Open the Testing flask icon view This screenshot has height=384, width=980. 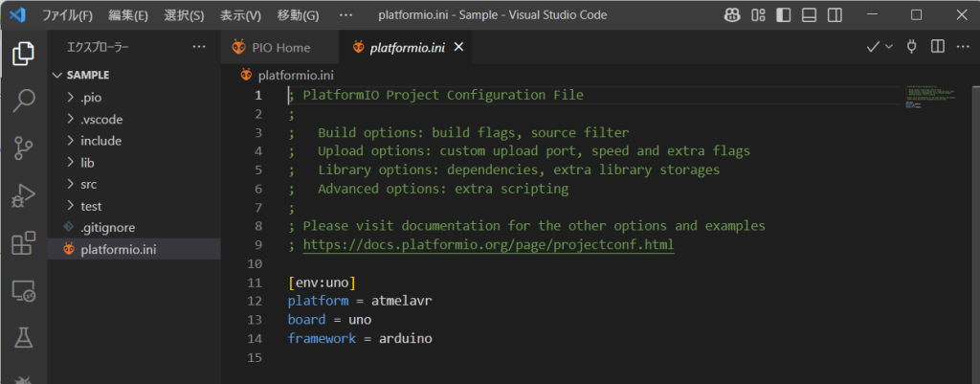[23, 337]
